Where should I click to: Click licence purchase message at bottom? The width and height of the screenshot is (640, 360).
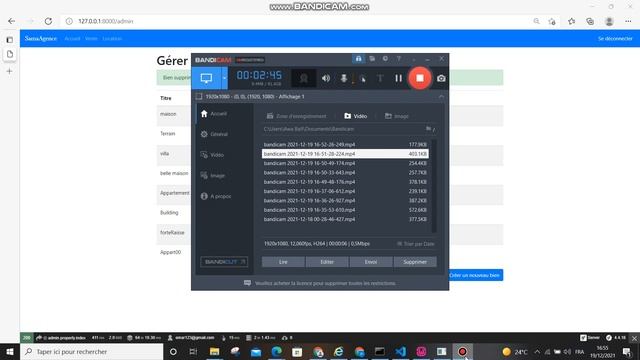click(320, 283)
